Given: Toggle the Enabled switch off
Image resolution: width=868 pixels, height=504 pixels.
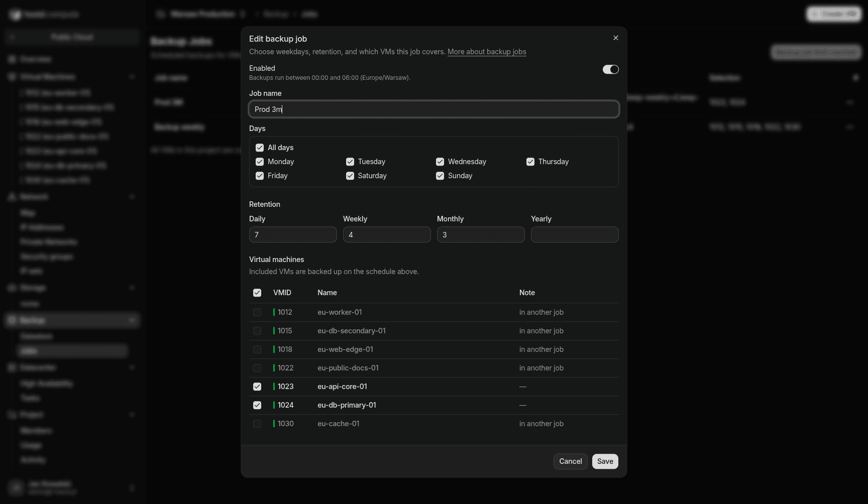Looking at the screenshot, I should point(610,69).
